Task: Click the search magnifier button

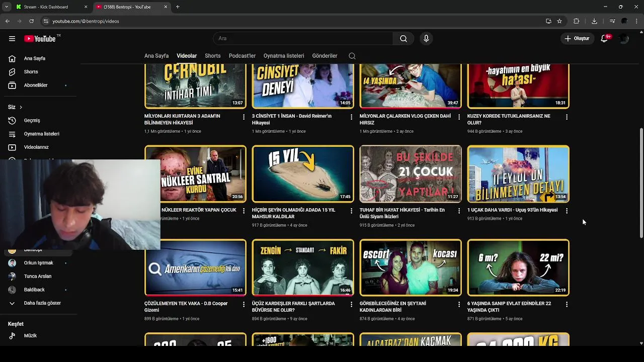Action: coord(404,39)
